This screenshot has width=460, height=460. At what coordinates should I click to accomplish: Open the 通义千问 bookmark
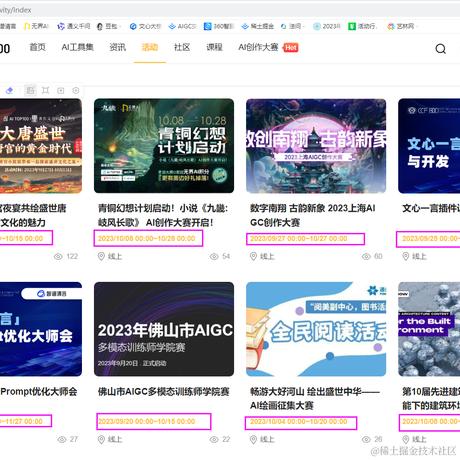tap(73, 26)
